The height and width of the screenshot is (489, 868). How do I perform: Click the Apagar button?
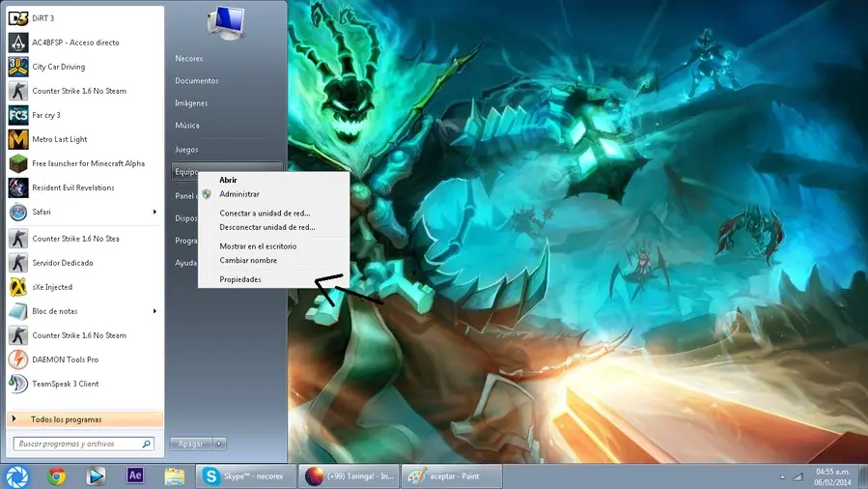191,444
